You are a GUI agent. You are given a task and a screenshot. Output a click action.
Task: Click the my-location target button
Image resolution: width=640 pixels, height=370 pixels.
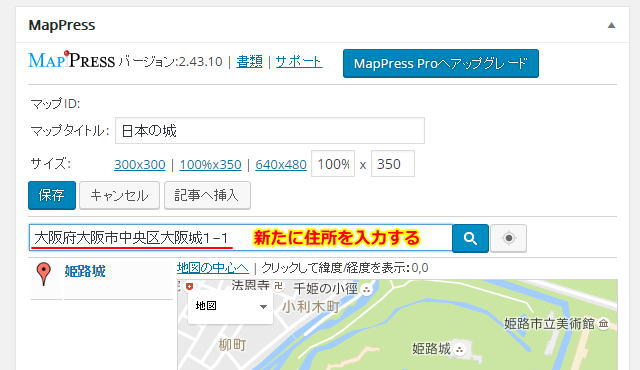pos(509,238)
